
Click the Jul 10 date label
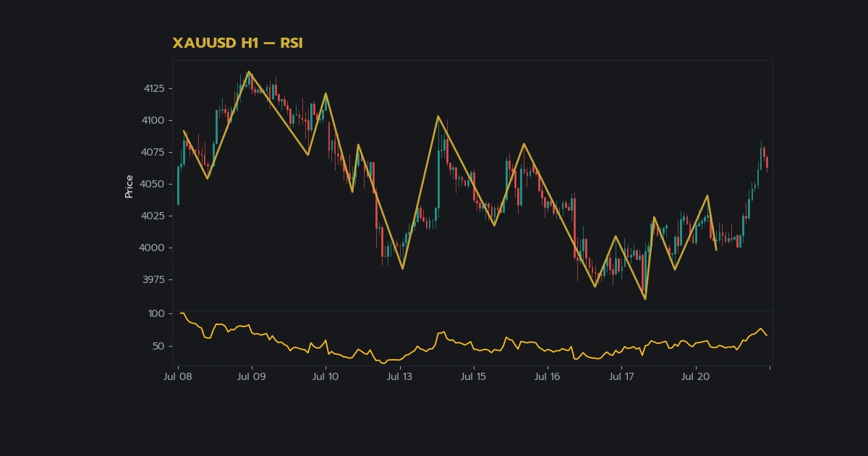(325, 377)
